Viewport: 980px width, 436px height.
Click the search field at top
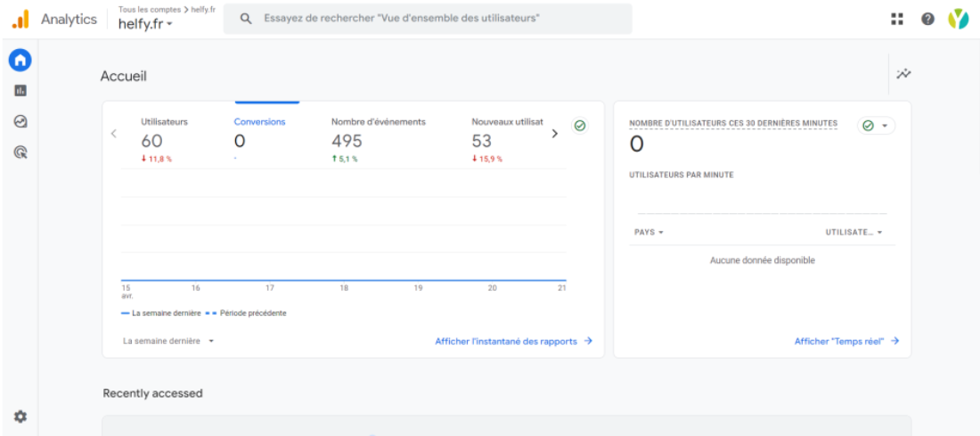tap(428, 19)
